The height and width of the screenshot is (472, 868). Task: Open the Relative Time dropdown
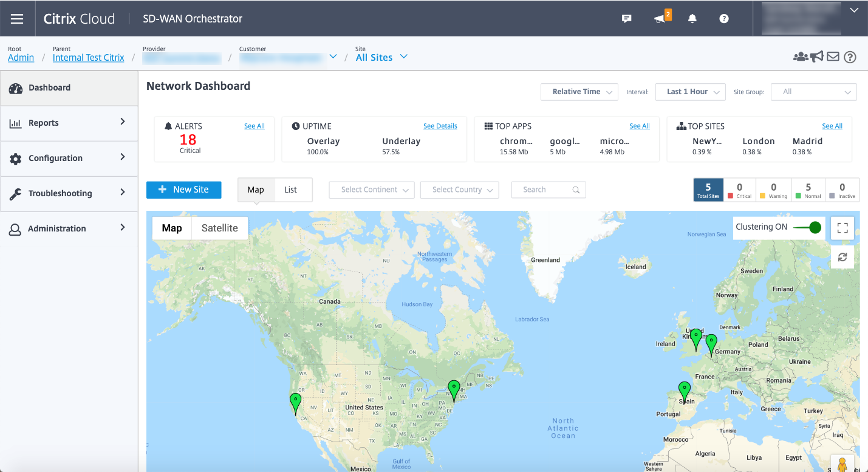[579, 92]
